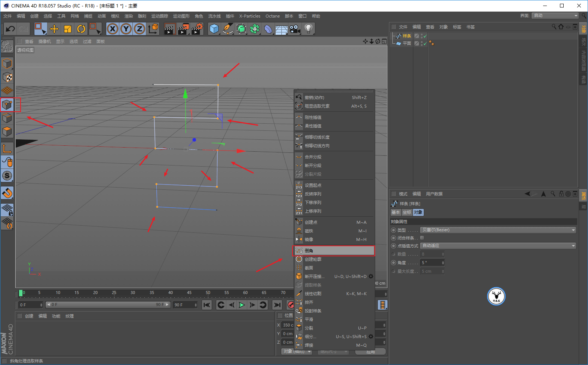Choose 创建轮廓 from the context menu
Viewport: 588px width, 365px height.
click(x=334, y=259)
